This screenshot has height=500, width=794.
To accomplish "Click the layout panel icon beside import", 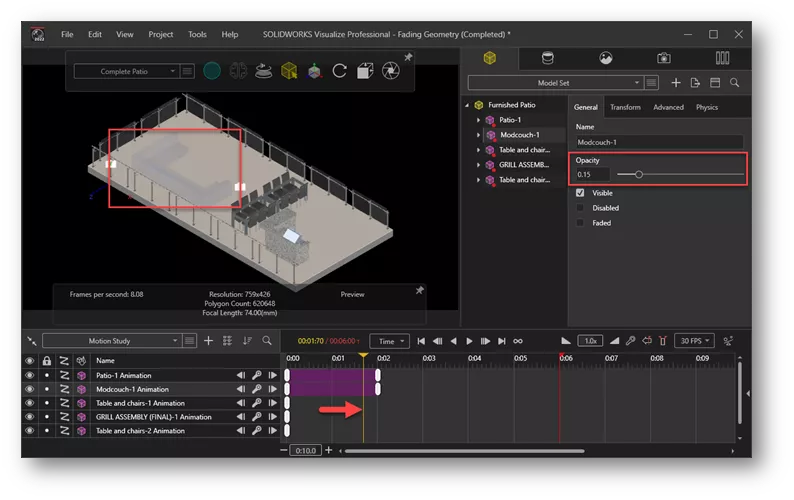I will pos(715,83).
